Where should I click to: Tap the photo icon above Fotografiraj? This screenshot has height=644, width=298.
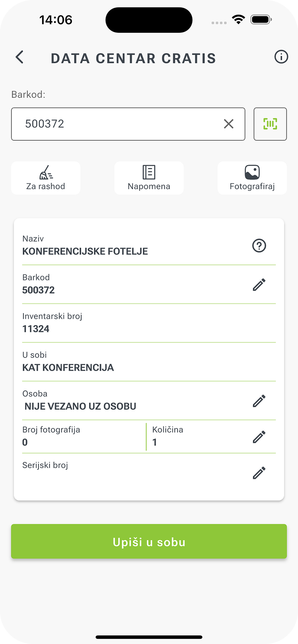coord(252,172)
